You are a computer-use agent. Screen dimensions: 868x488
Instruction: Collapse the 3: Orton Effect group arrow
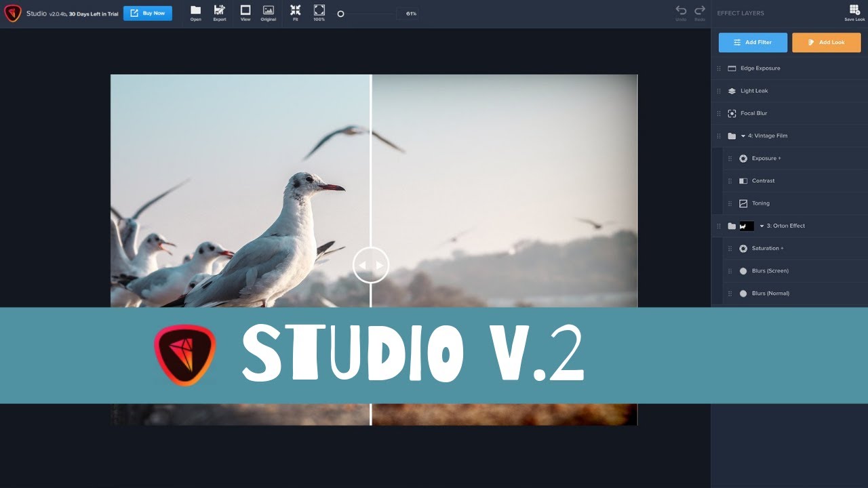762,226
